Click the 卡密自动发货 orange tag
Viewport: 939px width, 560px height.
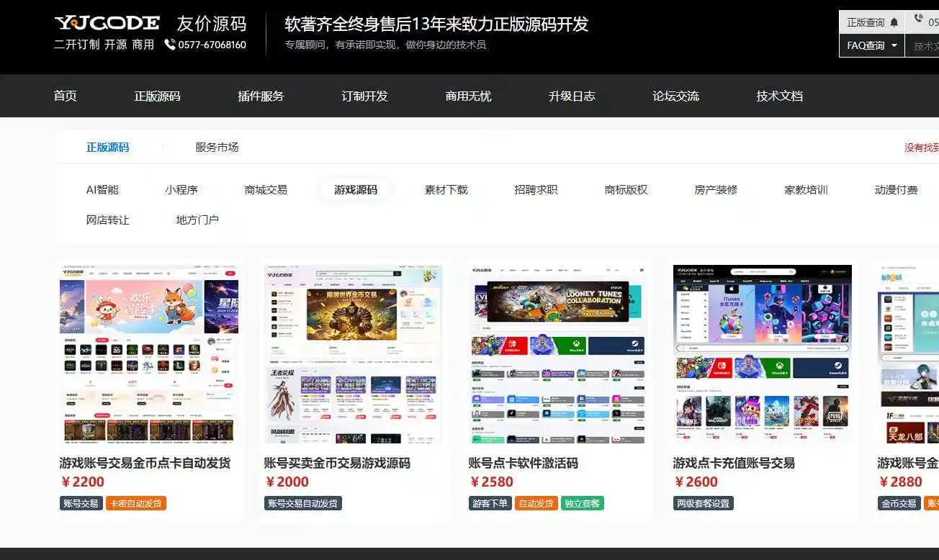136,503
